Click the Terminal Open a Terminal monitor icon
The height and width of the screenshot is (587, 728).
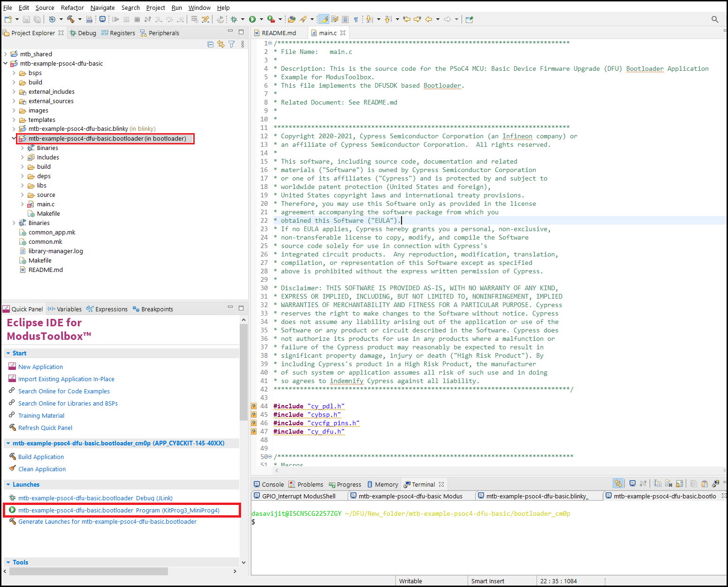point(632,483)
